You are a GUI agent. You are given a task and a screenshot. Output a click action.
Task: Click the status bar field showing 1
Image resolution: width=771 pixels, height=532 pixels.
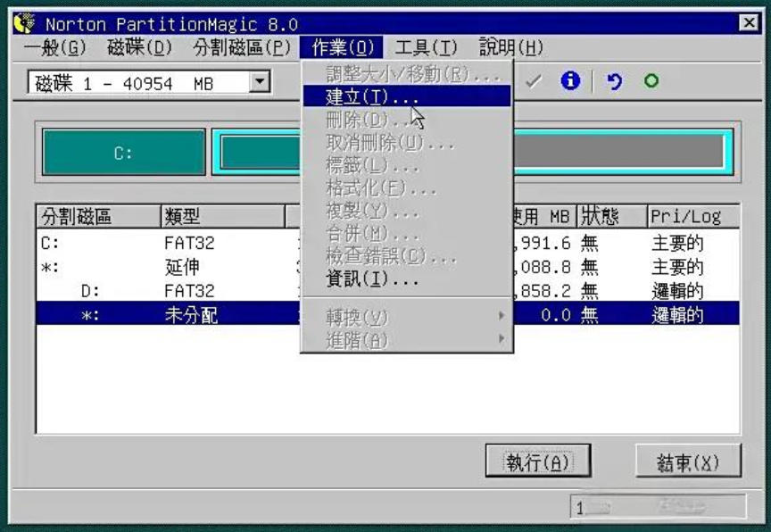coord(658,507)
